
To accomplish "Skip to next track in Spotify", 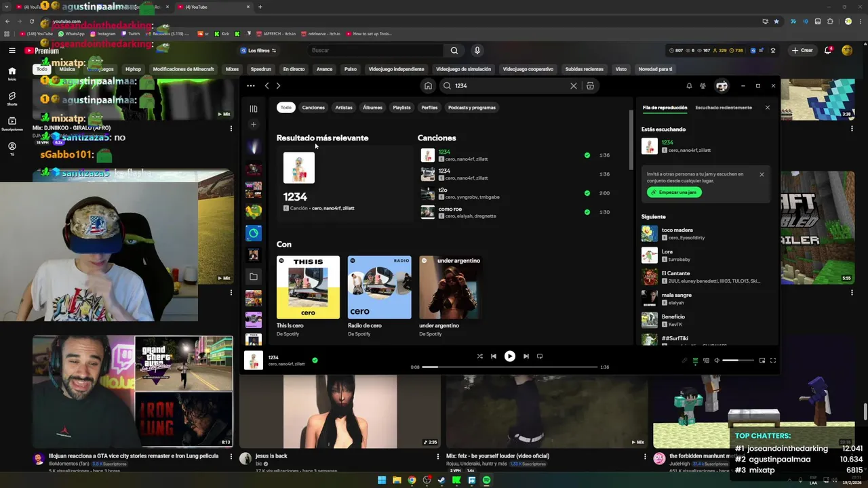I will tap(526, 356).
